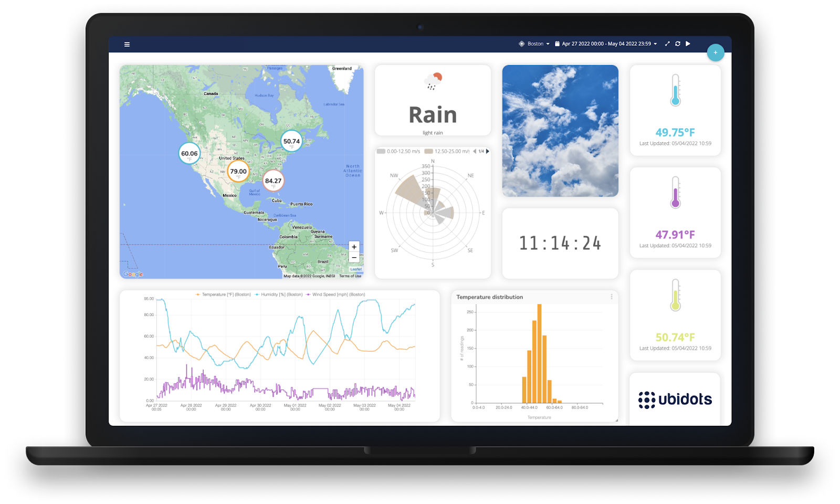Open Temperature distribution widget options menu
840x504 pixels.
(612, 297)
